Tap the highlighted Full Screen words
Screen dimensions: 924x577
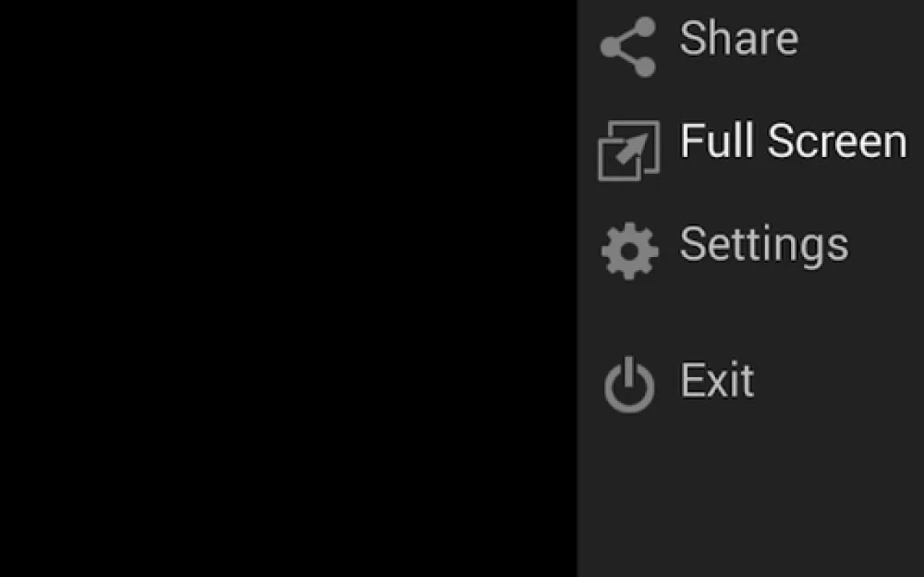coord(793,141)
